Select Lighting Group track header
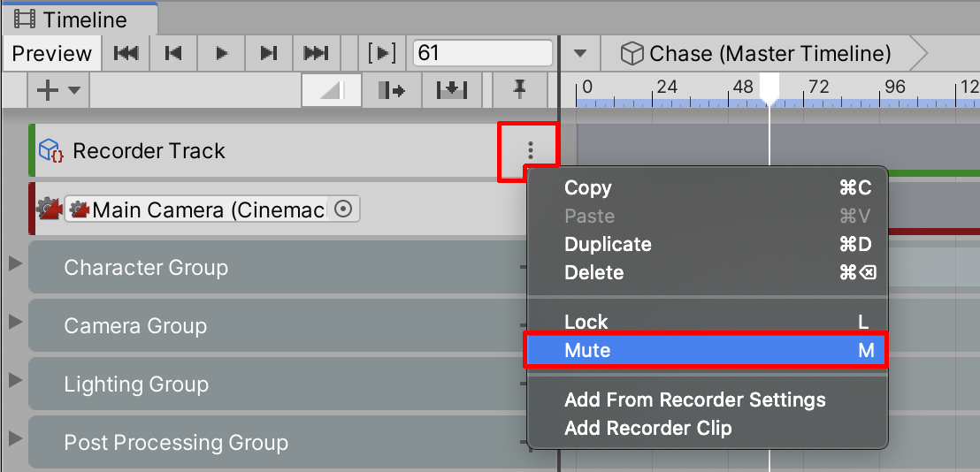The width and height of the screenshot is (980, 472). pyautogui.click(x=278, y=384)
